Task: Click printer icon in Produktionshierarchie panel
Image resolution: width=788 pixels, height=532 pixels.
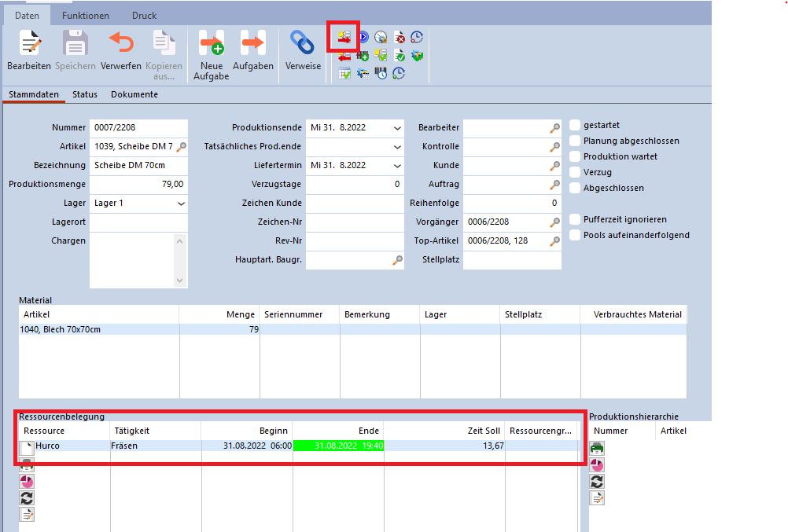Action: 598,448
